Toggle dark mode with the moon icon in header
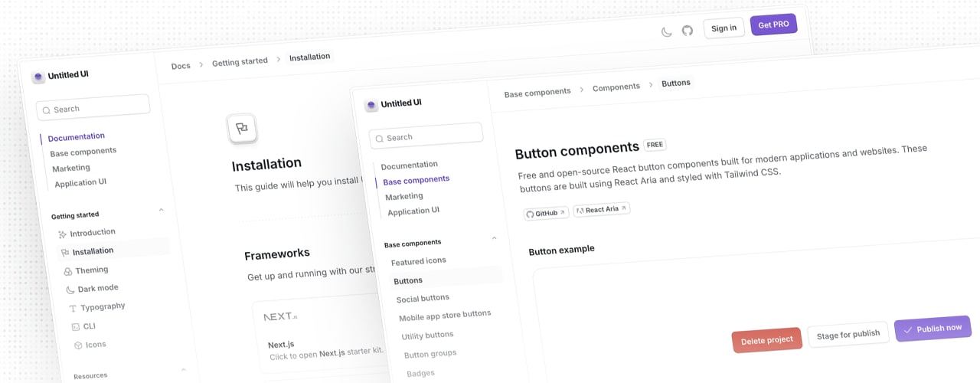The image size is (980, 383). 667,31
